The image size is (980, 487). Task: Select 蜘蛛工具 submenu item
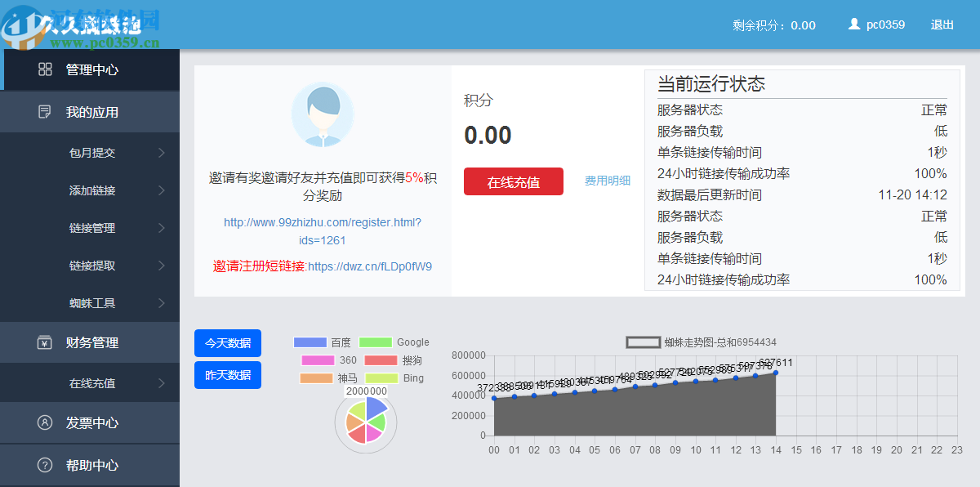(92, 303)
